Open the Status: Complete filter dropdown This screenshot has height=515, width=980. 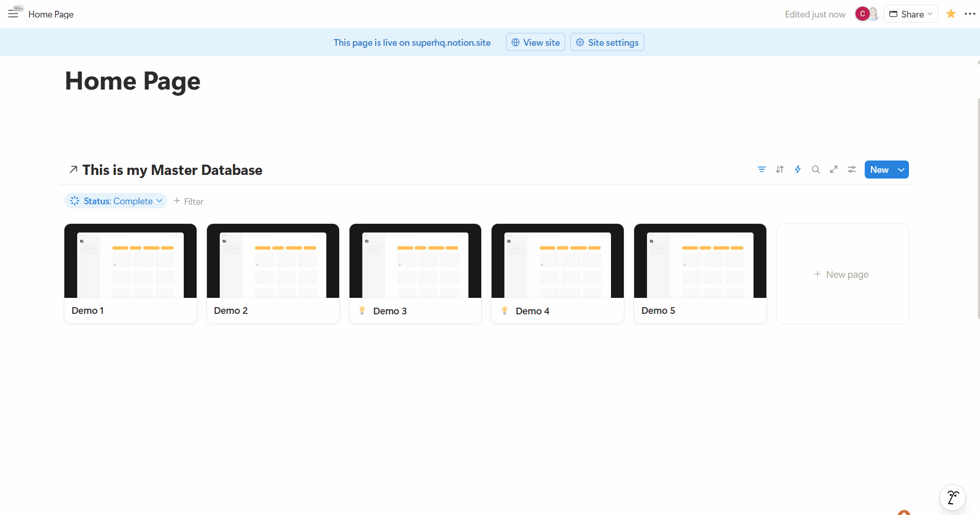pyautogui.click(x=116, y=201)
